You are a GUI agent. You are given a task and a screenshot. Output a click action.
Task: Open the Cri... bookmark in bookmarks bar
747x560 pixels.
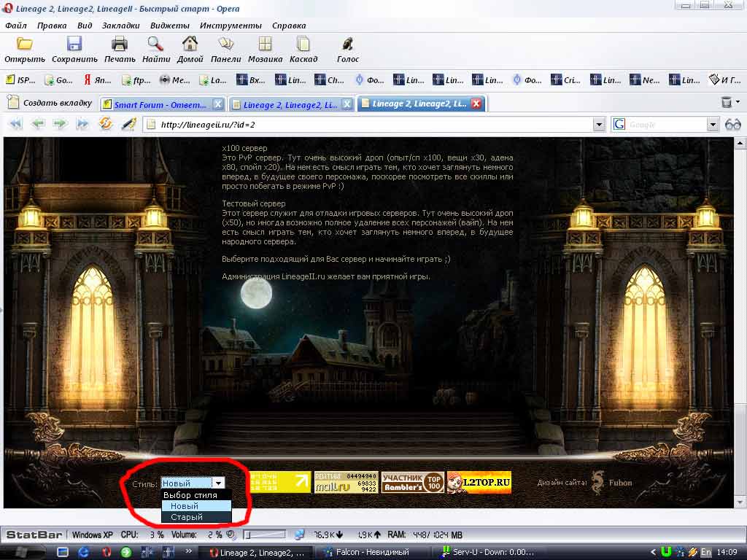(565, 80)
